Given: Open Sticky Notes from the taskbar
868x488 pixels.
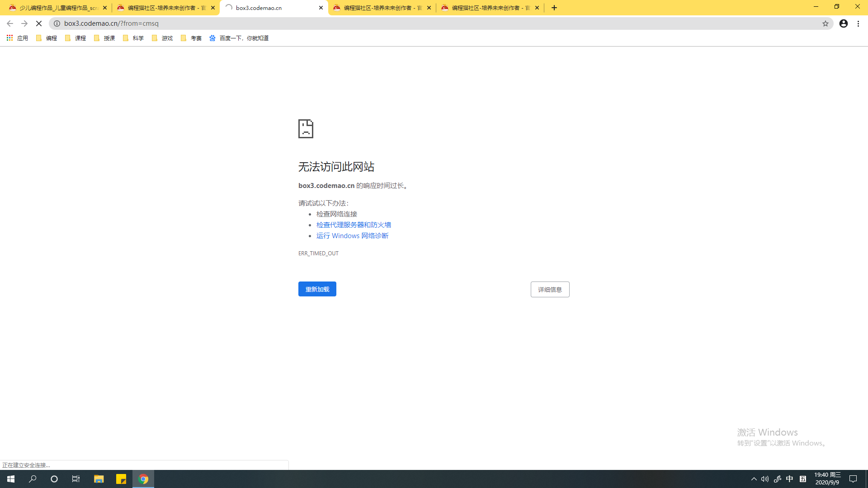Looking at the screenshot, I should tap(121, 479).
